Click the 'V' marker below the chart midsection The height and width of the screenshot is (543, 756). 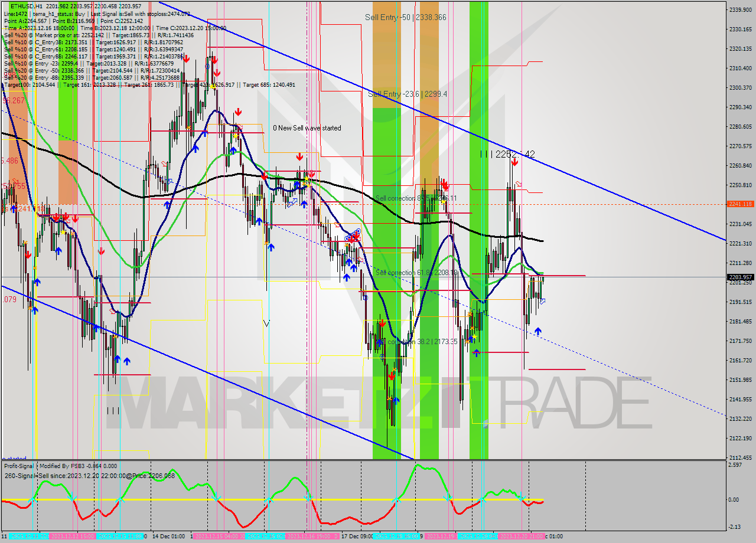(266, 323)
